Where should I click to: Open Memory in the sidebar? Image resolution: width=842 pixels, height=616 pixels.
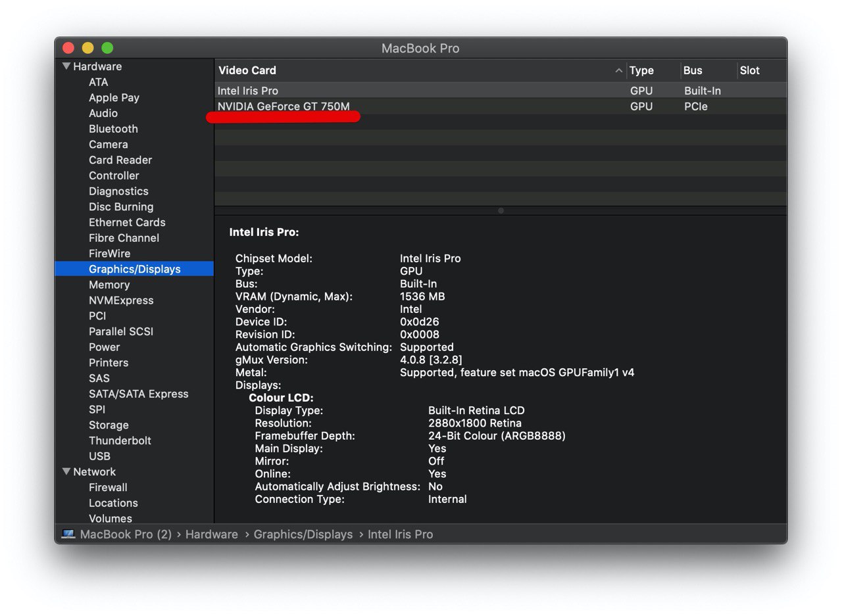coord(109,285)
